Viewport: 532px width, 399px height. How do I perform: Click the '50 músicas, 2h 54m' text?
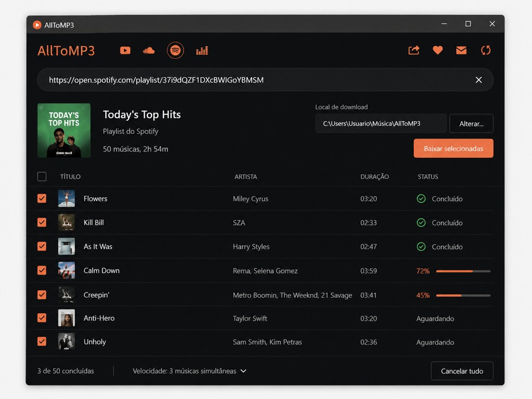pyautogui.click(x=135, y=149)
